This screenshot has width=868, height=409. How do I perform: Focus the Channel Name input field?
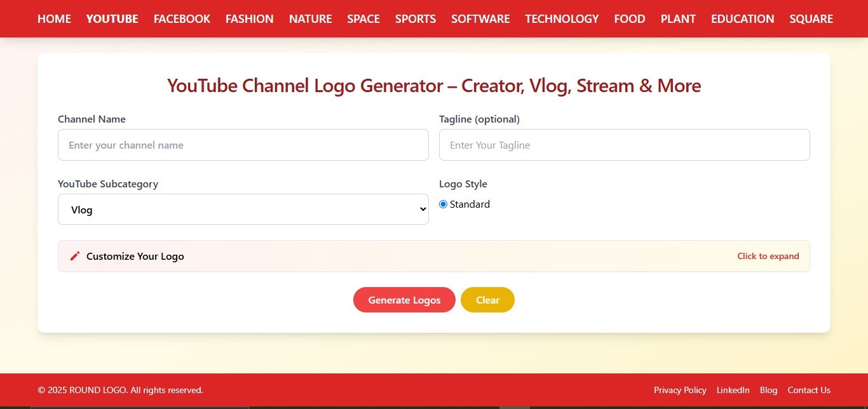tap(243, 145)
